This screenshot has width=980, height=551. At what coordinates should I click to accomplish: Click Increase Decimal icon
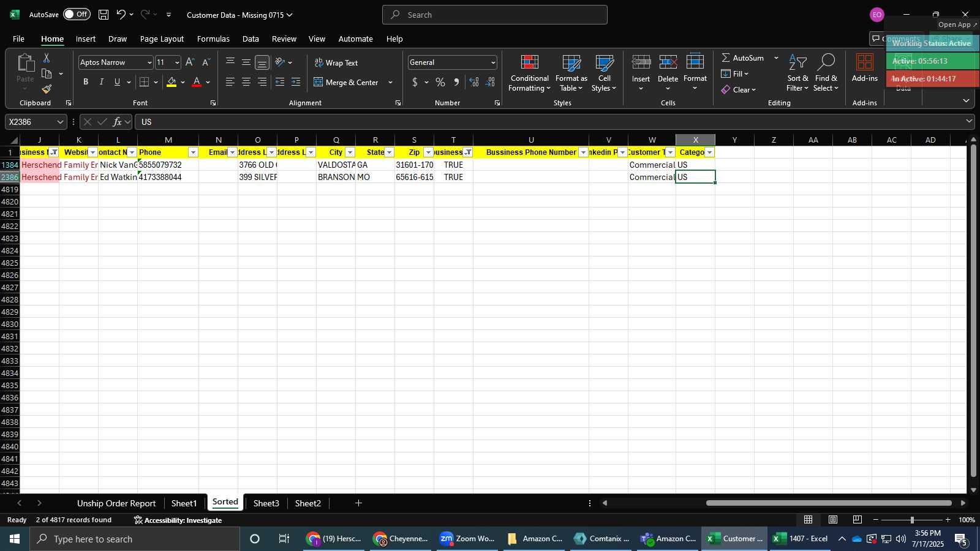coord(474,82)
